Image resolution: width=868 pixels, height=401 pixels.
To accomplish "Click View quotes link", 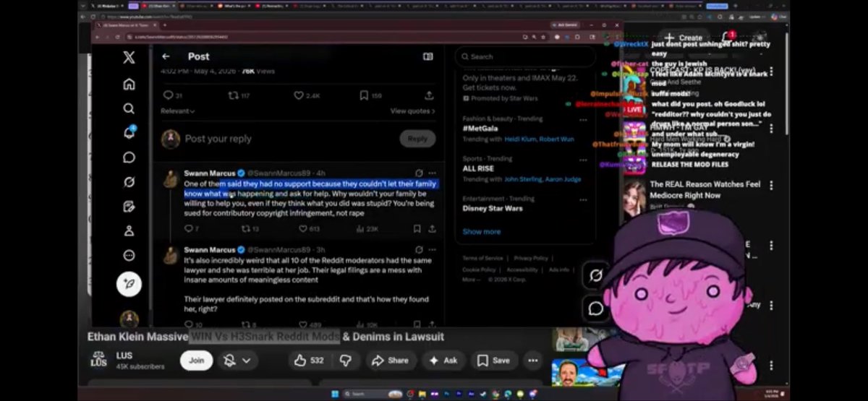I will [412, 111].
